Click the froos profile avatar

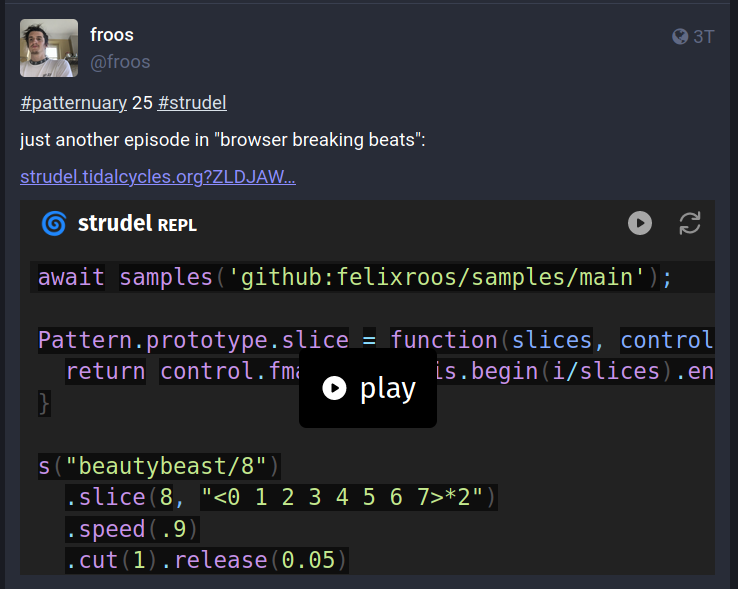click(49, 48)
